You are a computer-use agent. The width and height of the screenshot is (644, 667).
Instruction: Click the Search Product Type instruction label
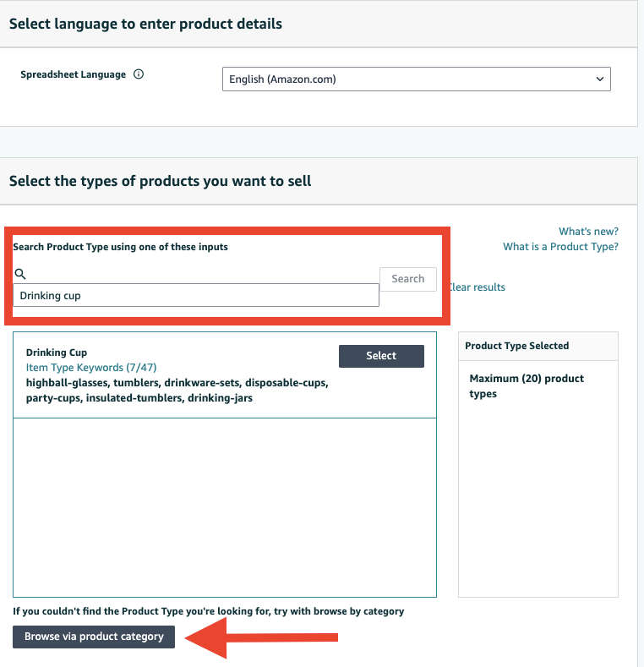(120, 247)
